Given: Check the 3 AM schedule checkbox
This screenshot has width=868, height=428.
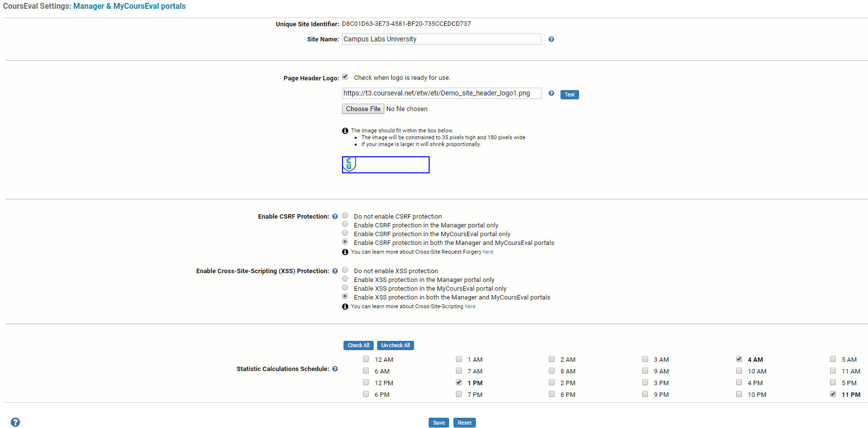Looking at the screenshot, I should click(645, 359).
